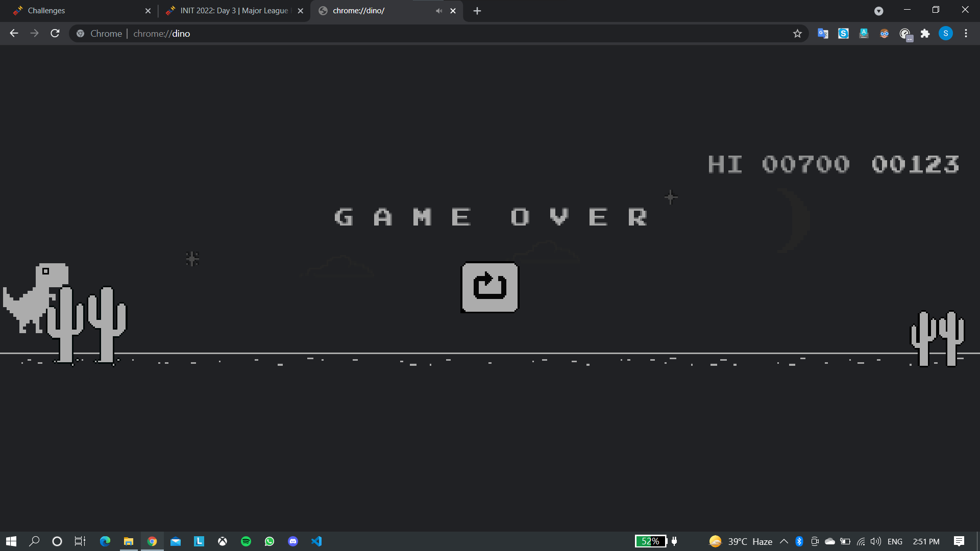Image resolution: width=980 pixels, height=551 pixels.
Task: Open Chrome's three-dot menu
Action: pyautogui.click(x=966, y=34)
